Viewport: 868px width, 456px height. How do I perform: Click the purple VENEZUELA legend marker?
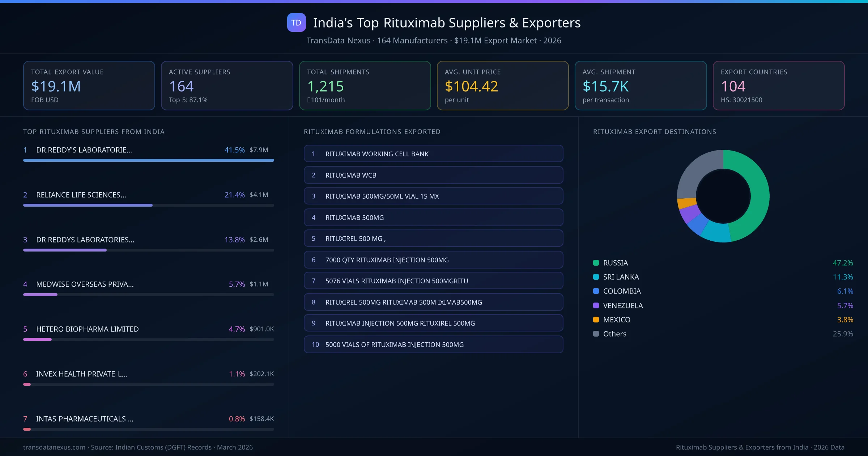pos(596,305)
